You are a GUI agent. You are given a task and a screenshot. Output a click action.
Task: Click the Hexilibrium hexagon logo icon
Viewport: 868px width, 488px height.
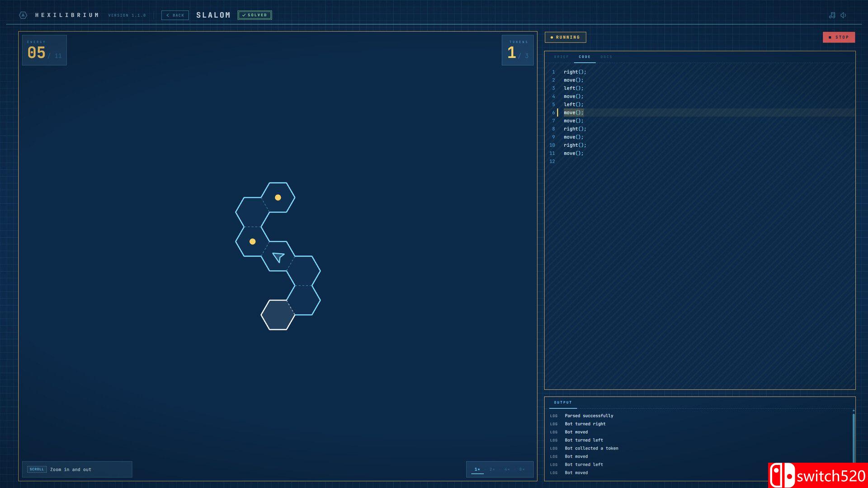coord(23,15)
